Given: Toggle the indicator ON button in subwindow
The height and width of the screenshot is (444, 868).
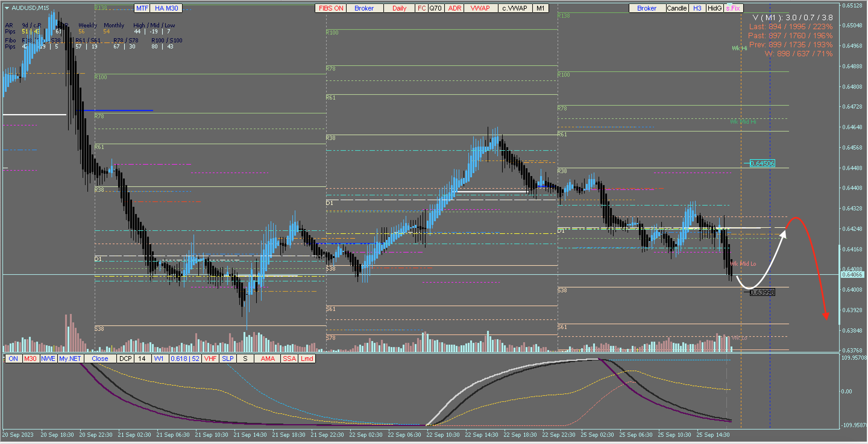Looking at the screenshot, I should 13,359.
